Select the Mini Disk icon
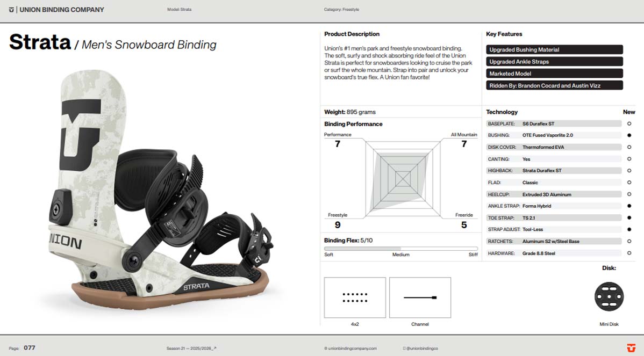 (x=609, y=296)
